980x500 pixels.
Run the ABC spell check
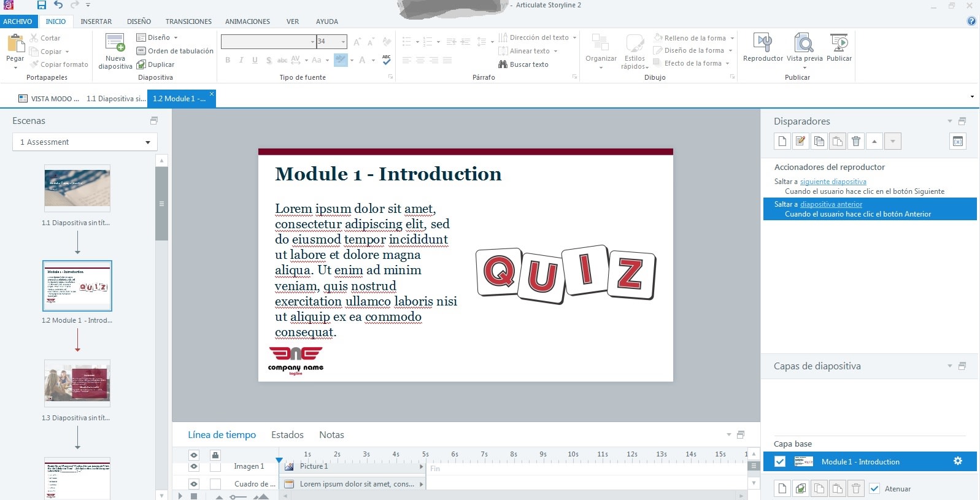(x=386, y=60)
